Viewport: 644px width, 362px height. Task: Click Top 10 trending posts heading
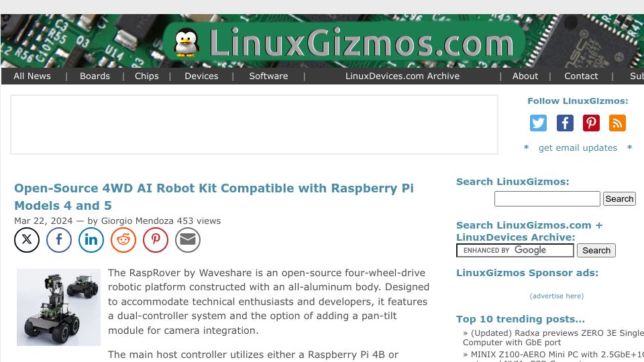click(x=521, y=319)
